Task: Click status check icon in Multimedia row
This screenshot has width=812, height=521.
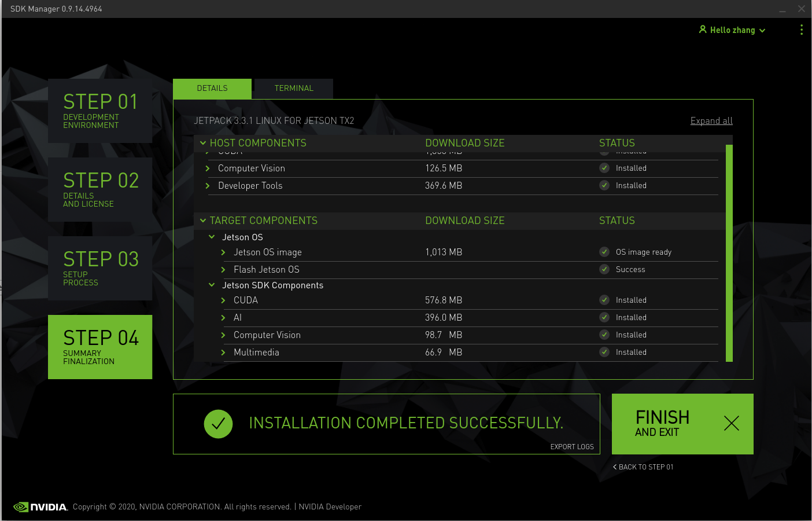Action: tap(604, 352)
